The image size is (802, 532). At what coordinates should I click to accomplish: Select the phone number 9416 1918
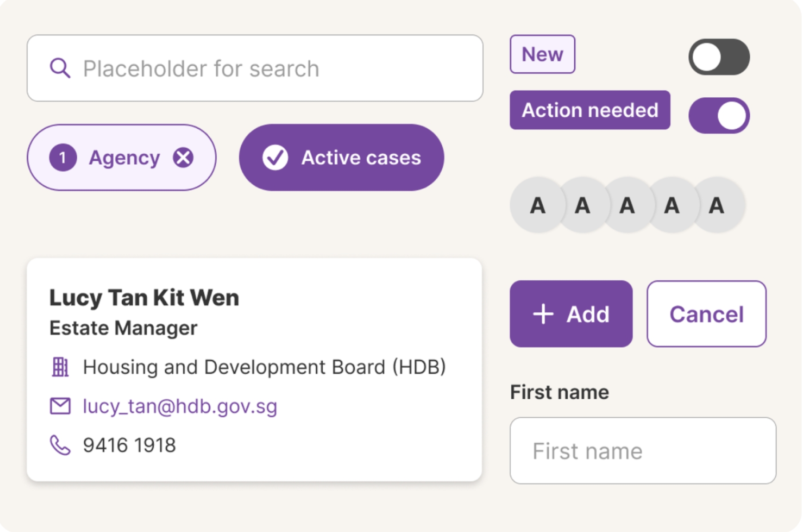129,445
